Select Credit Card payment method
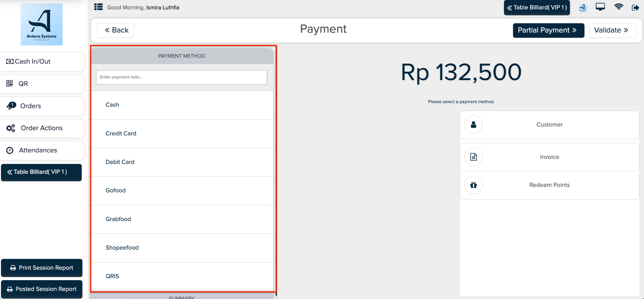Viewport: 644px width, 299px height. [x=182, y=134]
